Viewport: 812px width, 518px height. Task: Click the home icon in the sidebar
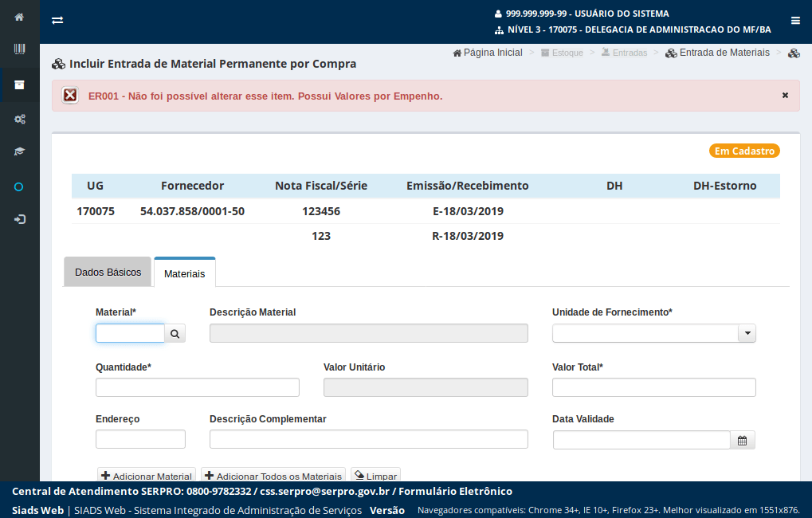tap(19, 17)
